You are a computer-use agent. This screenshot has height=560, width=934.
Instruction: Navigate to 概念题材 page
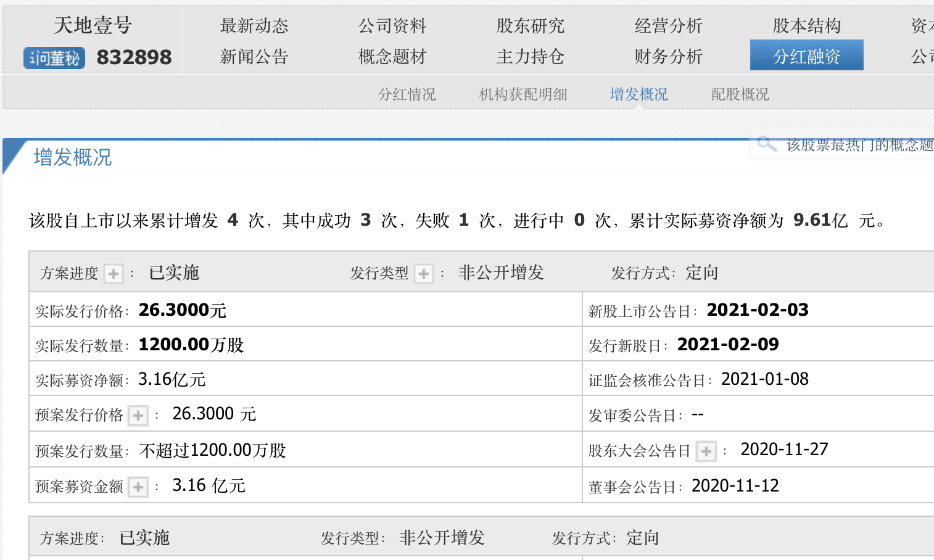392,57
